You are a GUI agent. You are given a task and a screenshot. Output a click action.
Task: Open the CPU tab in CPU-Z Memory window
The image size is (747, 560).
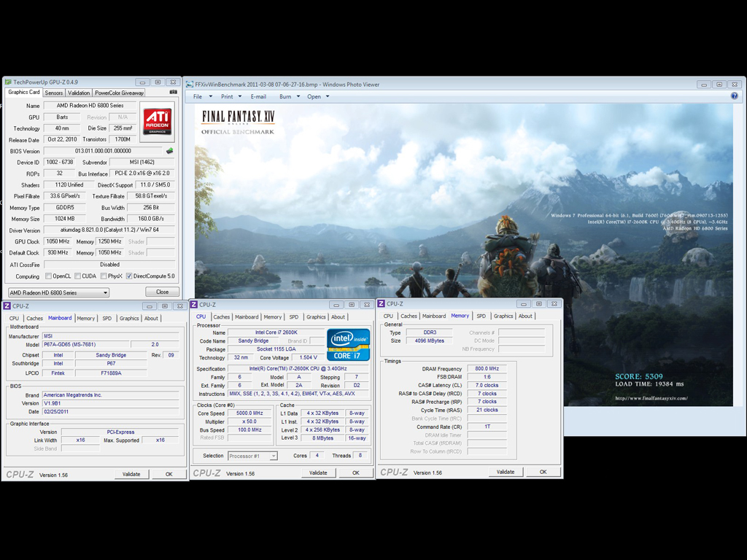click(x=388, y=316)
